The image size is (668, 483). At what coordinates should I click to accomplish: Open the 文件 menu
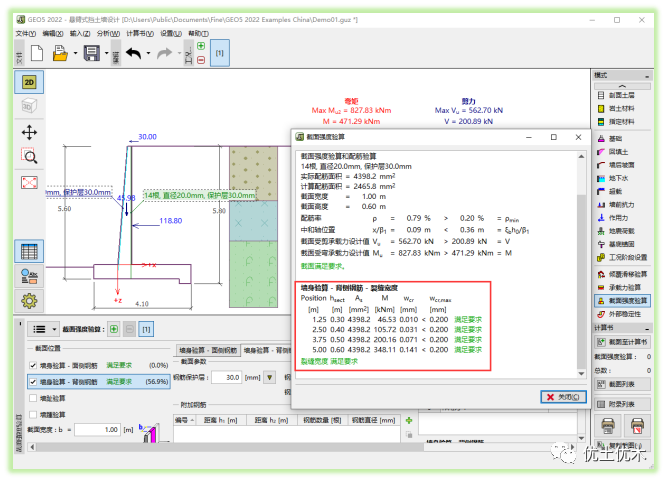tap(26, 33)
